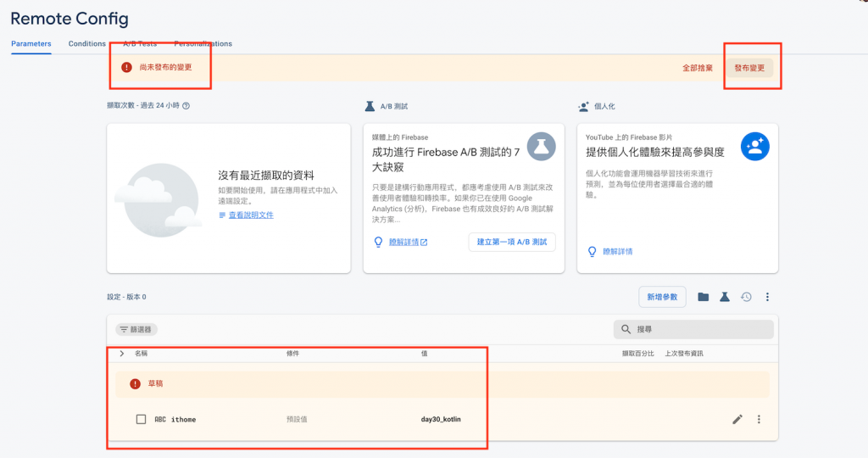Screen dimensions: 868x458
Task: Open the ithome row three-dot menu
Action: pos(759,419)
